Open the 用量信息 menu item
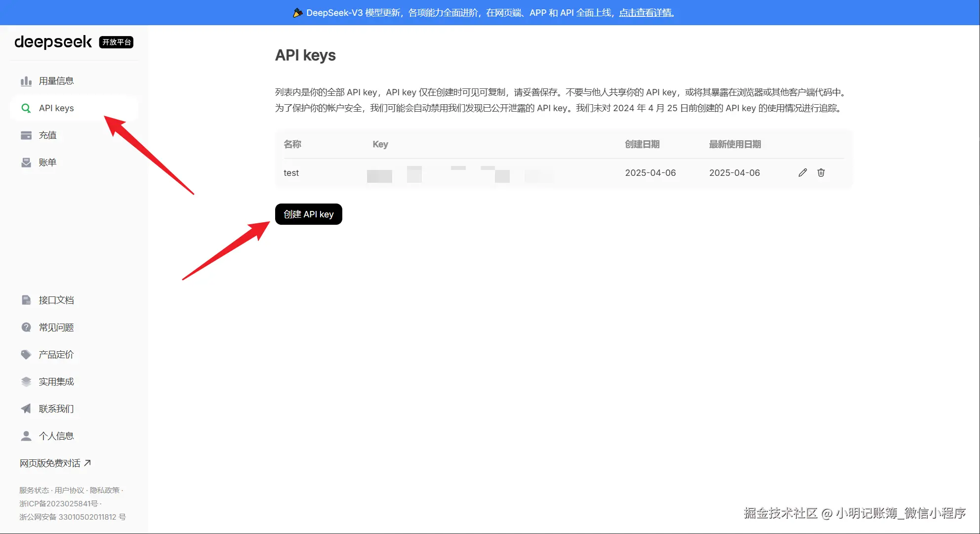Screen dimensions: 980x534 pos(56,81)
